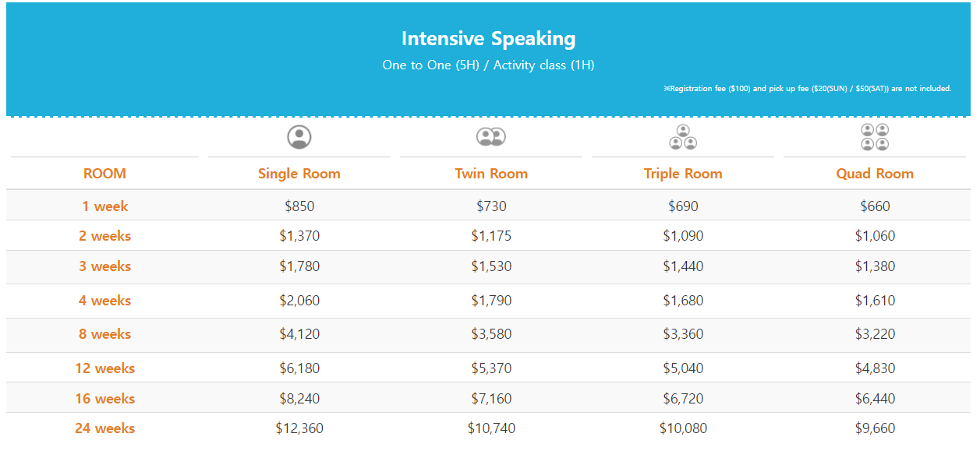Viewport: 980px width, 465px height.
Task: Click the single person room icon
Action: coord(299,137)
